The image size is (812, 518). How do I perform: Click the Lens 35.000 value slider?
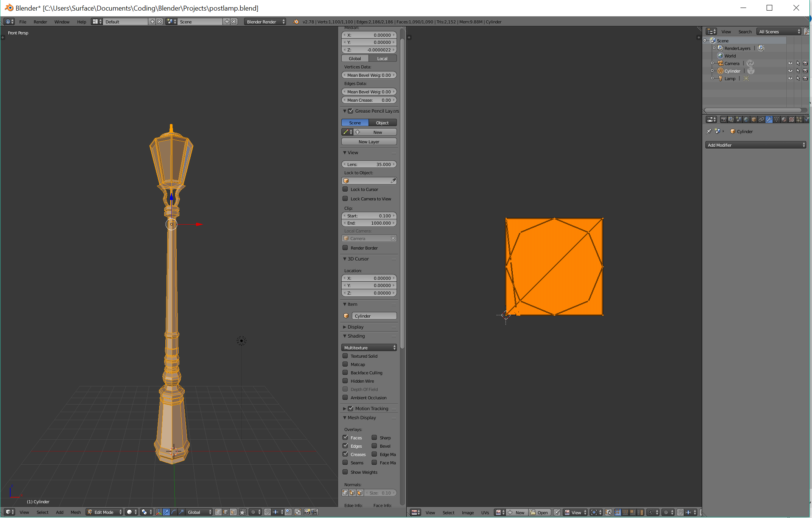tap(369, 164)
